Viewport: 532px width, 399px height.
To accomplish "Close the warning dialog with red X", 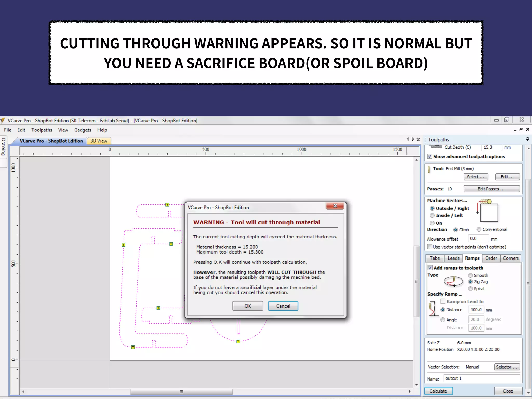I will 335,206.
